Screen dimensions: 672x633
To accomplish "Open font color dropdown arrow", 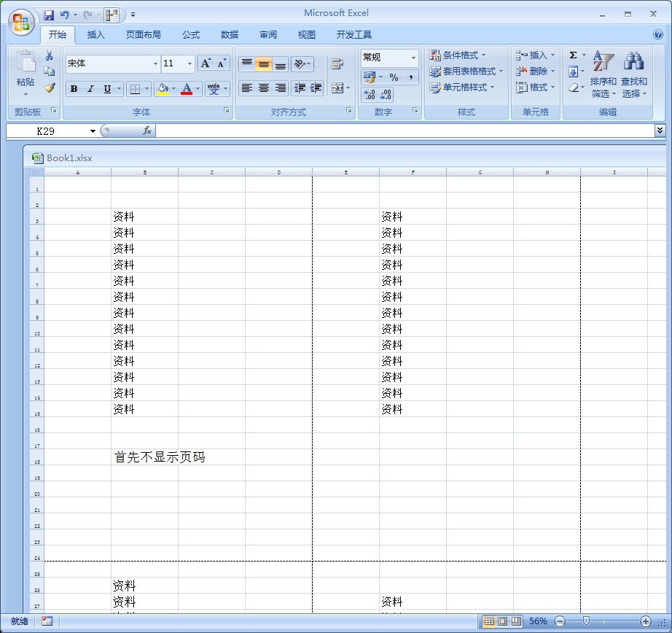I will [198, 89].
